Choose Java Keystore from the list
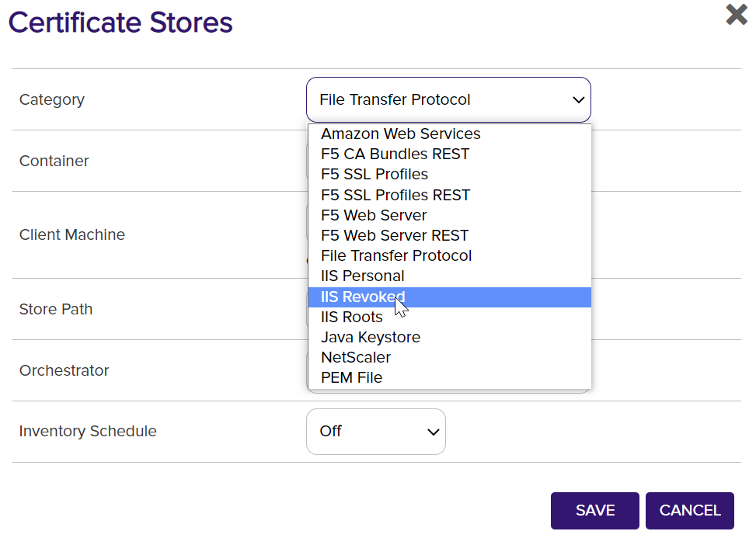Screen dimensions: 756x545 point(370,337)
